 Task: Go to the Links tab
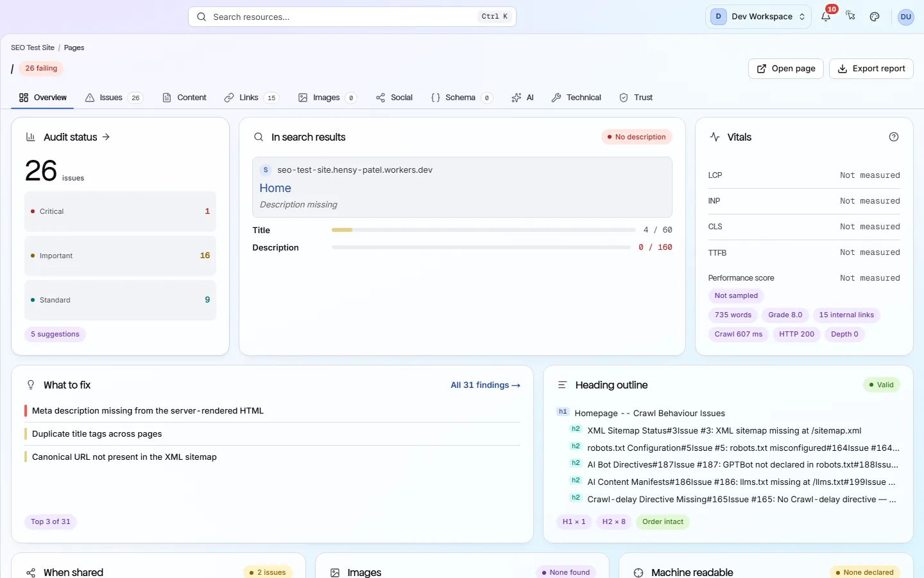click(x=252, y=98)
